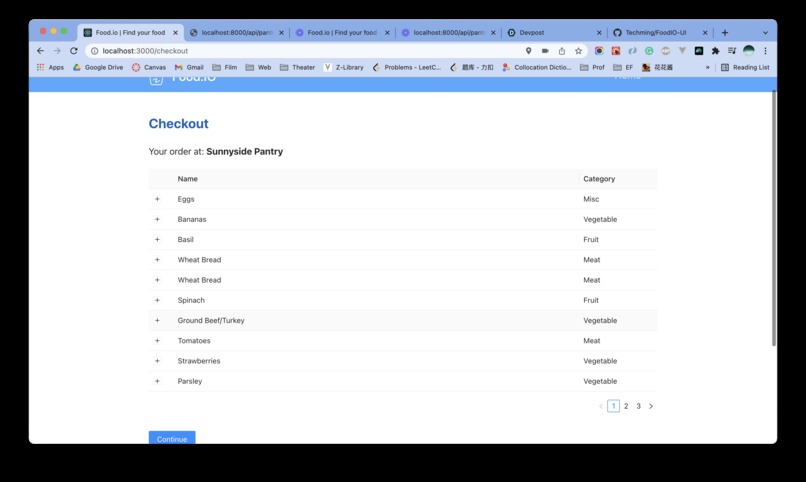Open the Web bookmarks folder
This screenshot has width=806, height=482.
click(258, 67)
